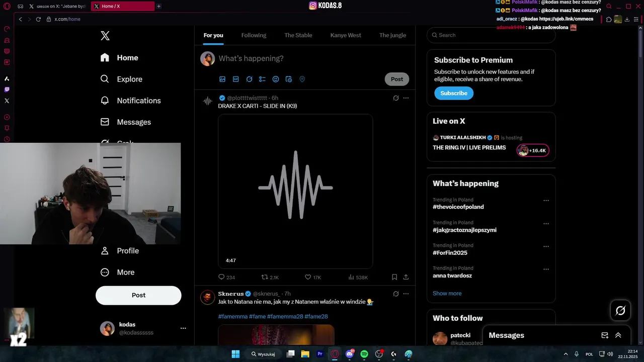Open the extensions puzzle icon in Opera
The width and height of the screenshot is (644, 362).
[x=609, y=19]
